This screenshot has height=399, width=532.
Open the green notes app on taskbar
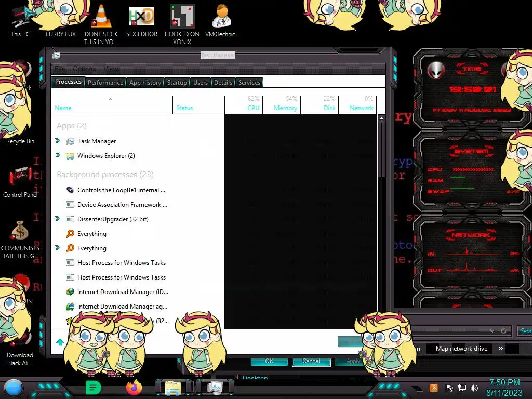point(94,388)
